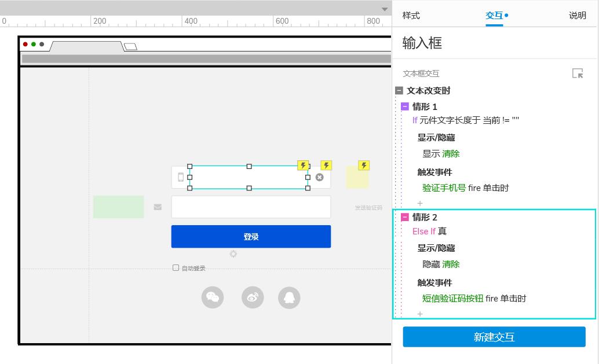This screenshot has width=599, height=364.
Task: Open the 说明 tab
Action: click(577, 16)
